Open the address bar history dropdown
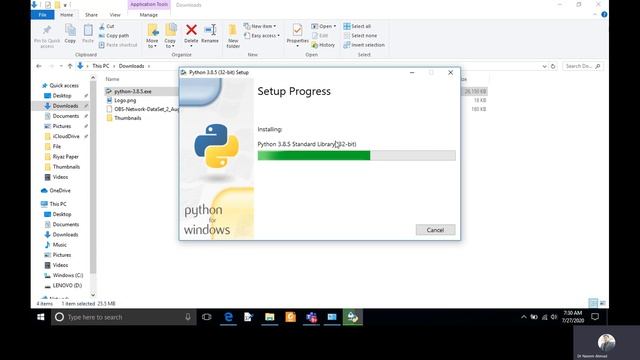Image resolution: width=640 pixels, height=360 pixels. click(544, 66)
